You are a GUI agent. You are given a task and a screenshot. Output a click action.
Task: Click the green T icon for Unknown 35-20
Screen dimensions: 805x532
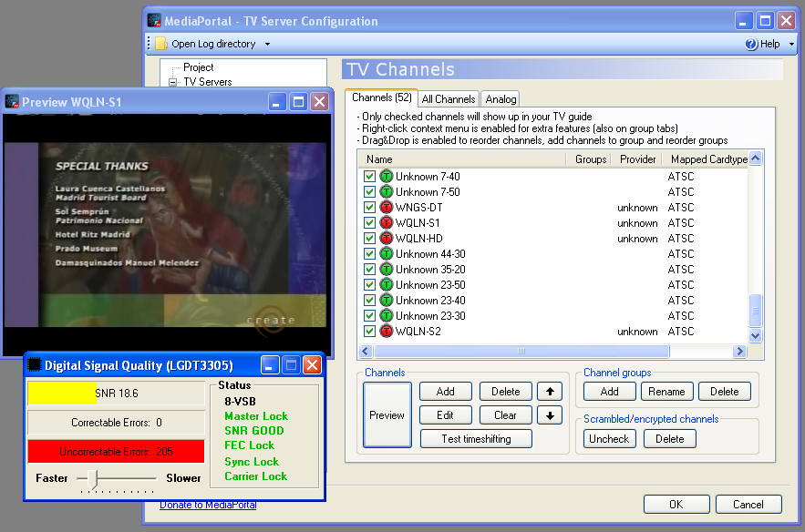click(x=386, y=270)
